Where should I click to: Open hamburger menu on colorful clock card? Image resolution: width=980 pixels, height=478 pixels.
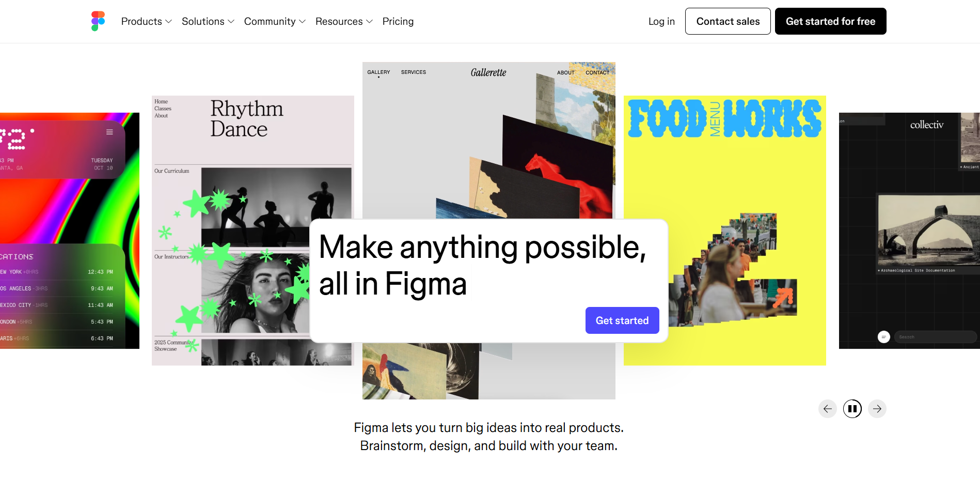click(x=109, y=132)
